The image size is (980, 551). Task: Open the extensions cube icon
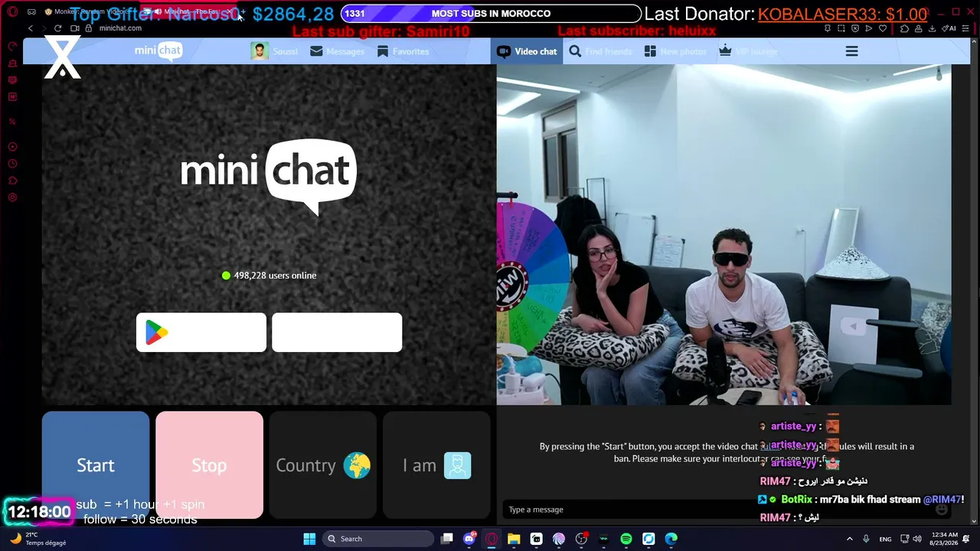pyautogui.click(x=905, y=28)
